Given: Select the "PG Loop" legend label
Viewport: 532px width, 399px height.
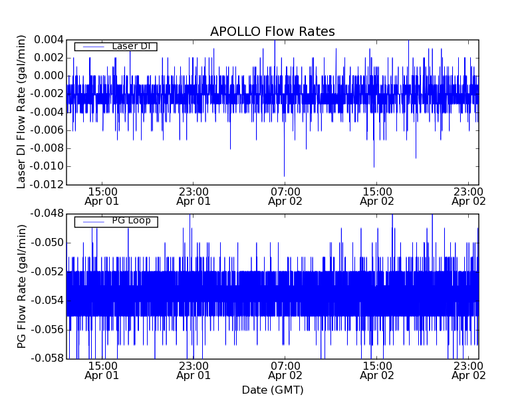Looking at the screenshot, I should pyautogui.click(x=131, y=221).
